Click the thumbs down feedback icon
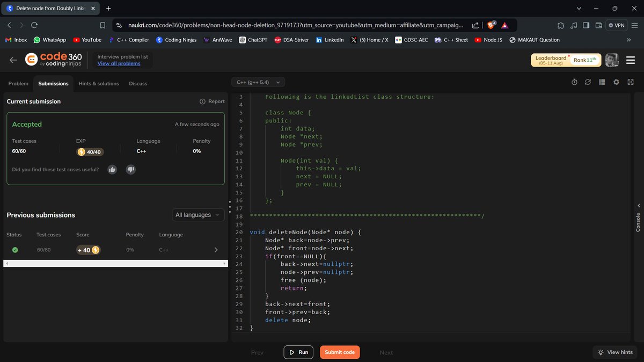The height and width of the screenshot is (362, 644). [x=130, y=170]
